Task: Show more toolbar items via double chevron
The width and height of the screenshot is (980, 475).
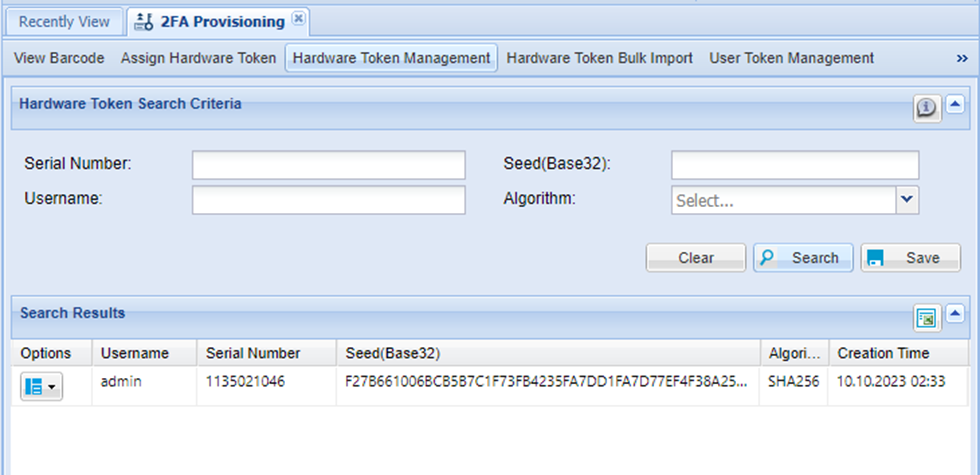Action: point(962,59)
